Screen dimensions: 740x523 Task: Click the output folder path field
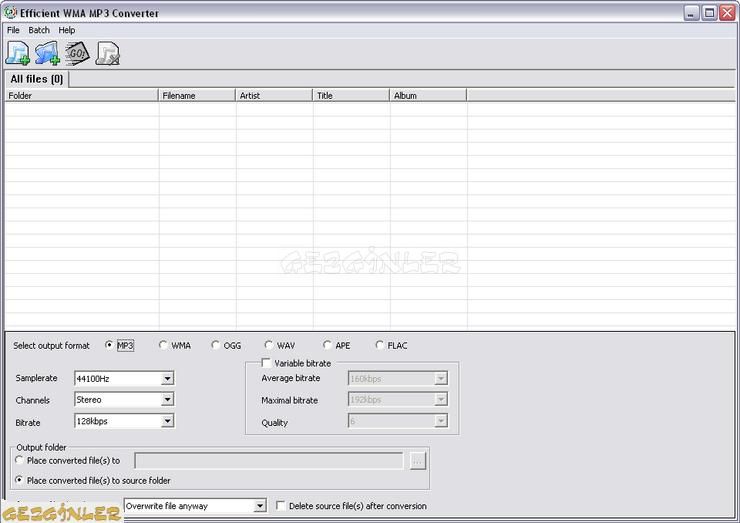(x=269, y=461)
